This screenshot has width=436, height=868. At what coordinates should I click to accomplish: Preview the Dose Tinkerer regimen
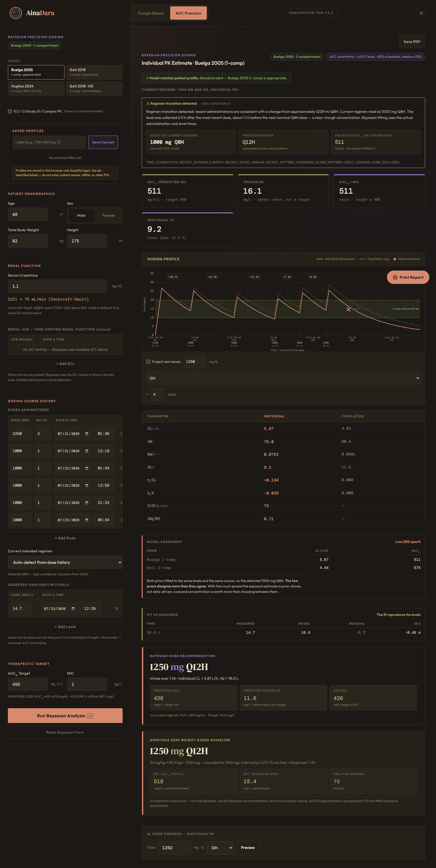(x=248, y=847)
